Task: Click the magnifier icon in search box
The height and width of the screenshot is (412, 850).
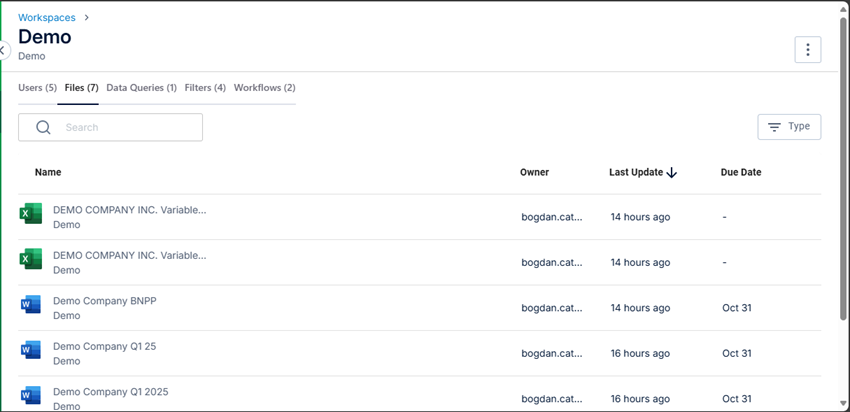Action: pyautogui.click(x=43, y=127)
